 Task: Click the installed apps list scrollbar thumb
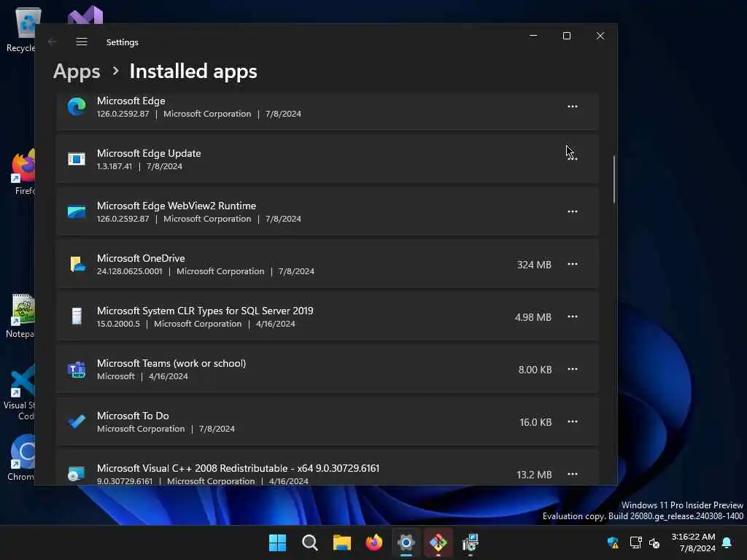[614, 179]
